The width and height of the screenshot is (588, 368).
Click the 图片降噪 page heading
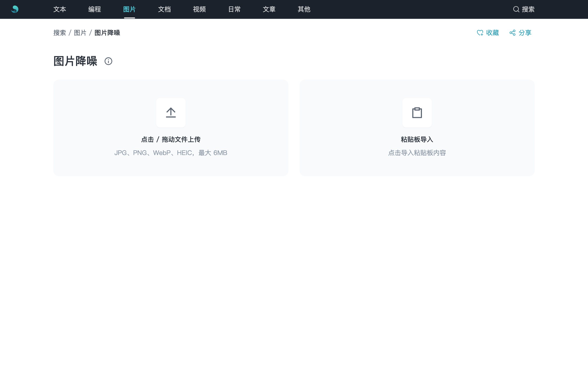click(75, 61)
